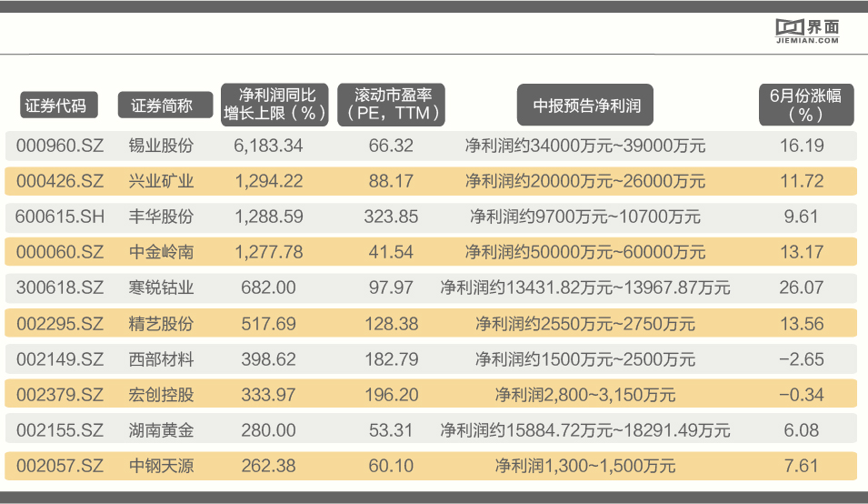Click the 证券代码 column header

(x=59, y=105)
